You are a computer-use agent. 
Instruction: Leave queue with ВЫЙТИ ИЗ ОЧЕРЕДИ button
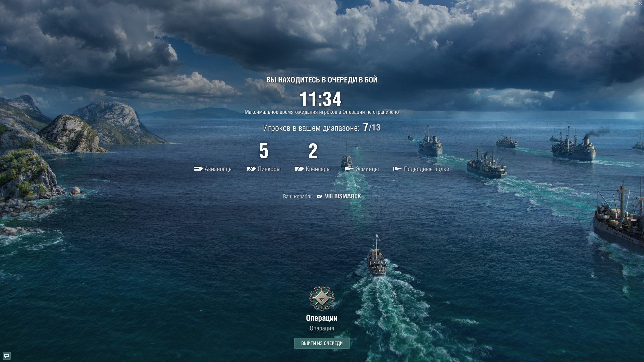pyautogui.click(x=322, y=343)
